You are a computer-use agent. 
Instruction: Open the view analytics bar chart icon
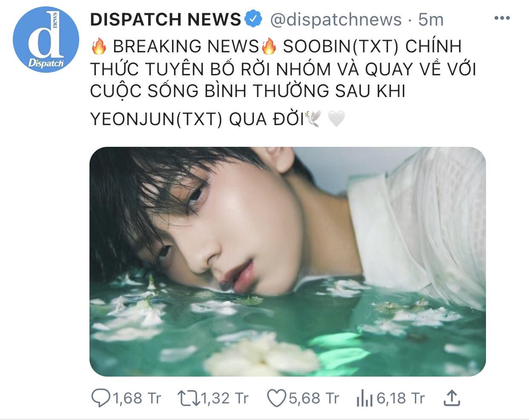(364, 399)
